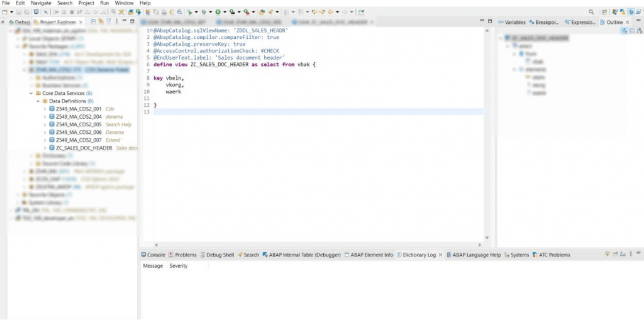This screenshot has height=320, width=644.
Task: Click the Message column header
Action: coord(153,266)
